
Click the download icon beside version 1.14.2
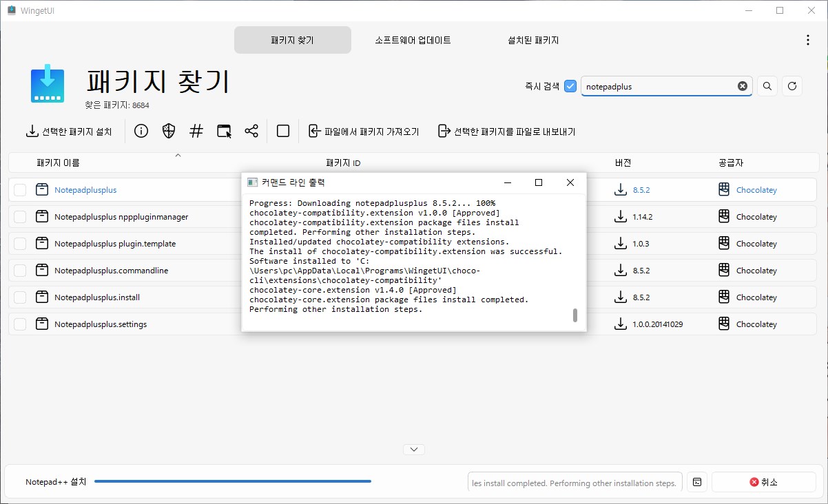[621, 216]
